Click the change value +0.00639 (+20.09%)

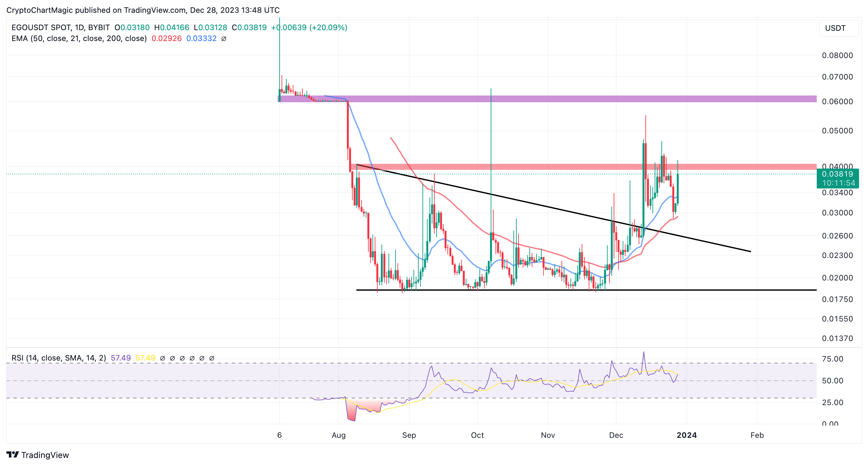pos(309,27)
